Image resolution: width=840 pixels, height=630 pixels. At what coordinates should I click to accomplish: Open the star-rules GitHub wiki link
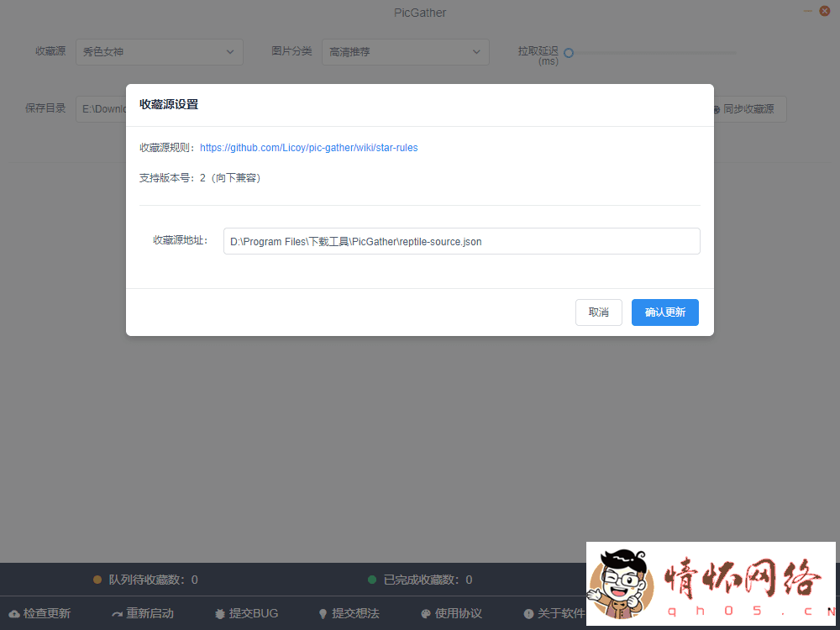tap(308, 148)
